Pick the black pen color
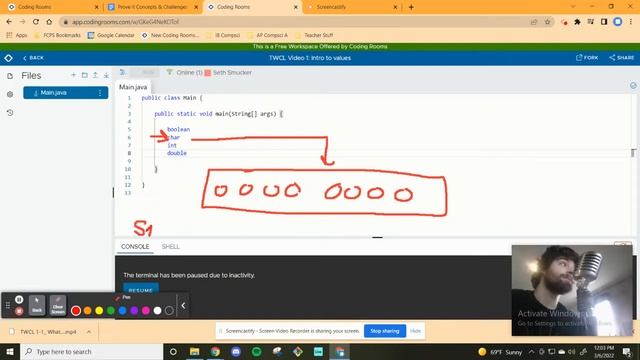 point(169,311)
